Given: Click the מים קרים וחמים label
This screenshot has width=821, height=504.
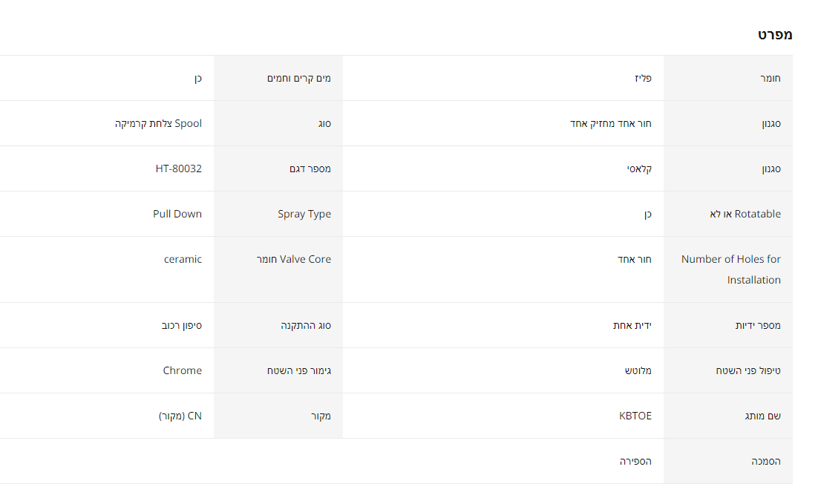Looking at the screenshot, I should (x=299, y=78).
